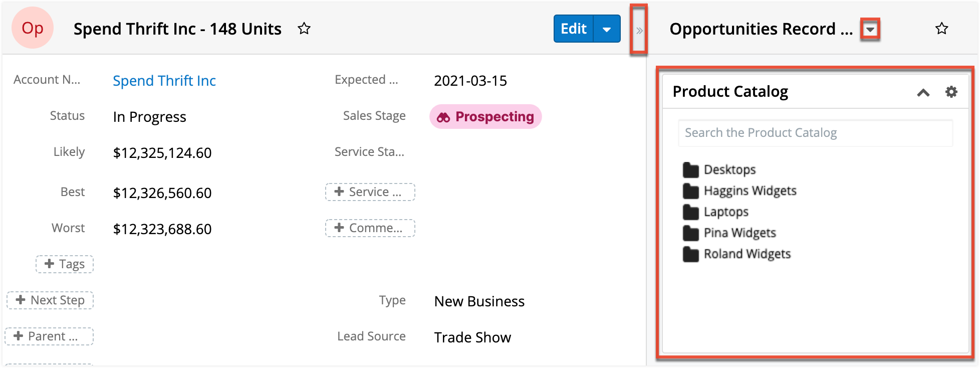Click the pink Prospecting sales stage pill
Screen dimensions: 980x368
(x=485, y=117)
